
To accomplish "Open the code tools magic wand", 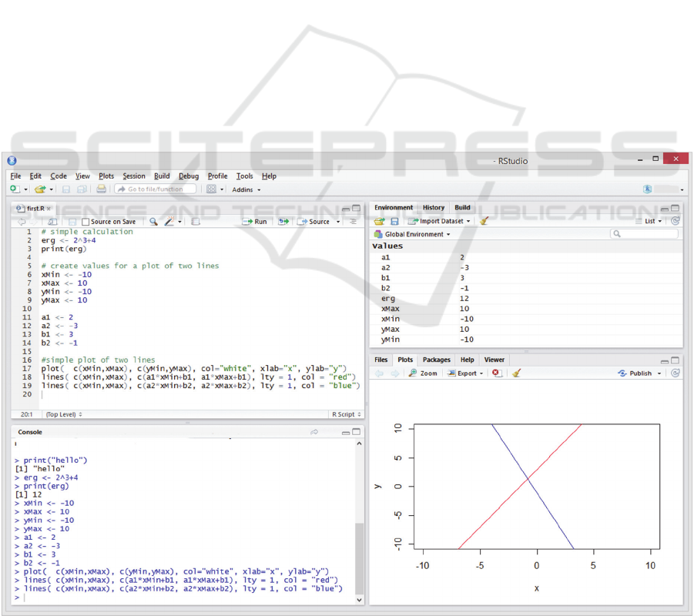I will tap(170, 222).
